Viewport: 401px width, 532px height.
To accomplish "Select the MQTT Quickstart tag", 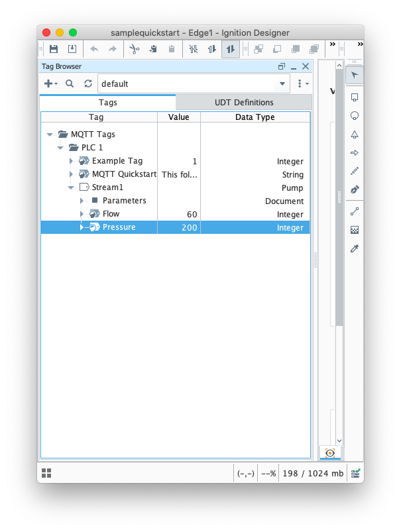I will (x=124, y=174).
